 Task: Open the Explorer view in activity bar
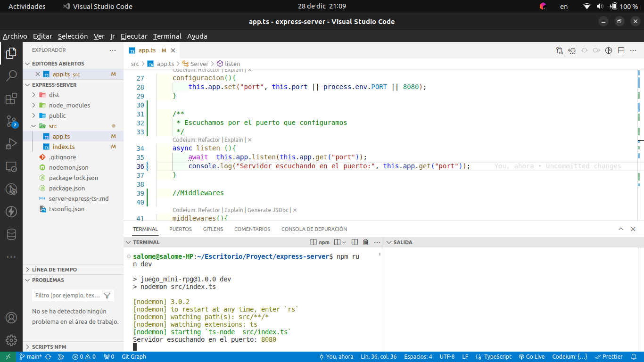tap(11, 54)
